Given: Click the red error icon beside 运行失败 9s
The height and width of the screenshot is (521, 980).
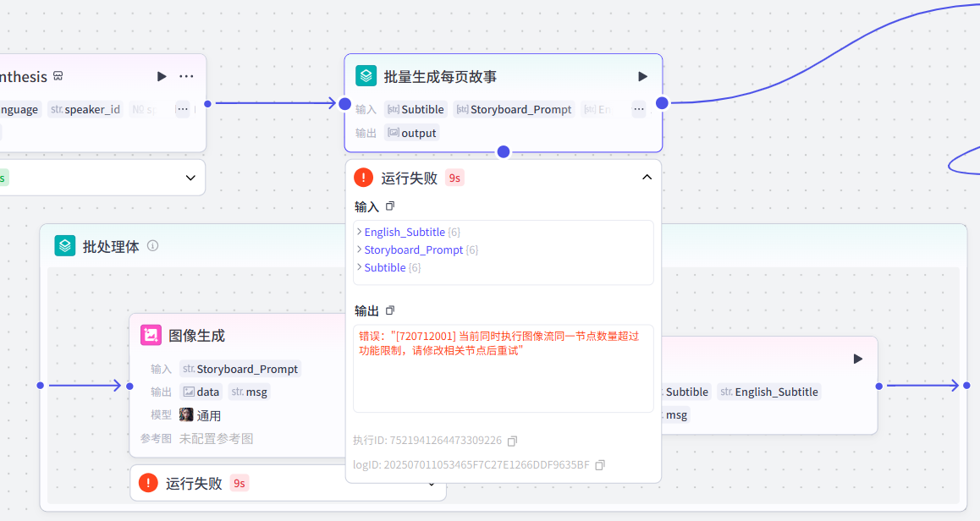Looking at the screenshot, I should coord(363,178).
